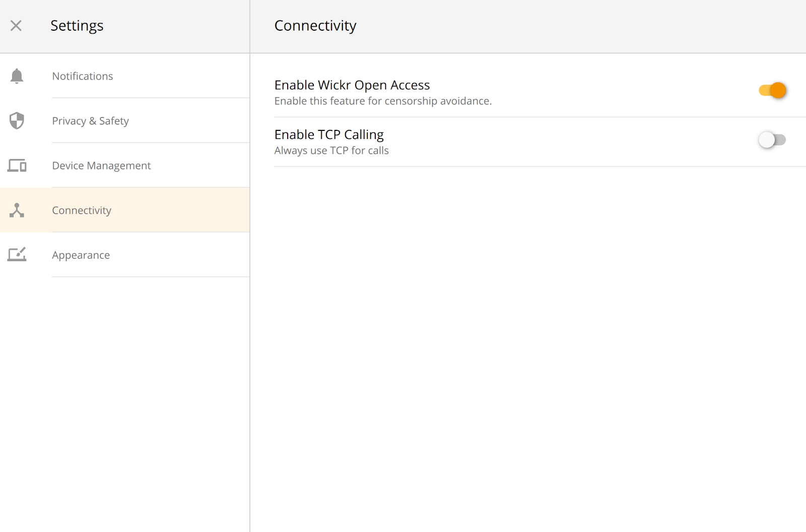The height and width of the screenshot is (532, 806).
Task: Click the Device Management devices icon
Action: tap(17, 166)
